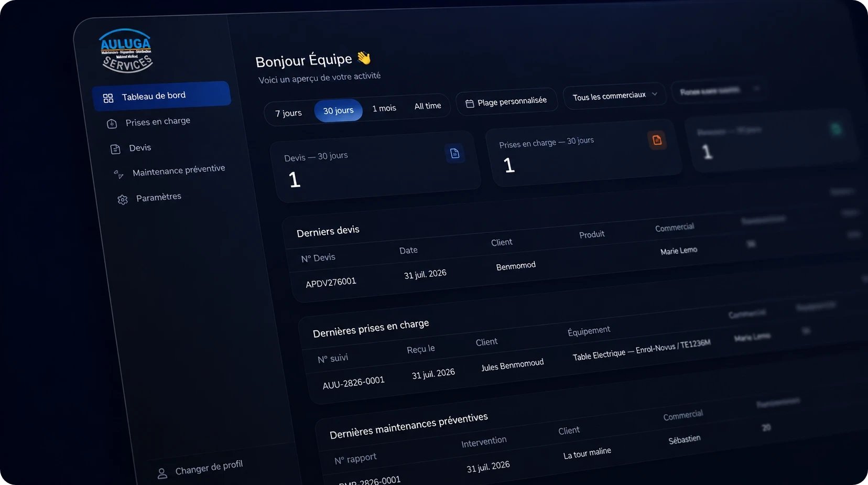Click the Client header in prises en charge table
The height and width of the screenshot is (485, 868).
click(486, 342)
